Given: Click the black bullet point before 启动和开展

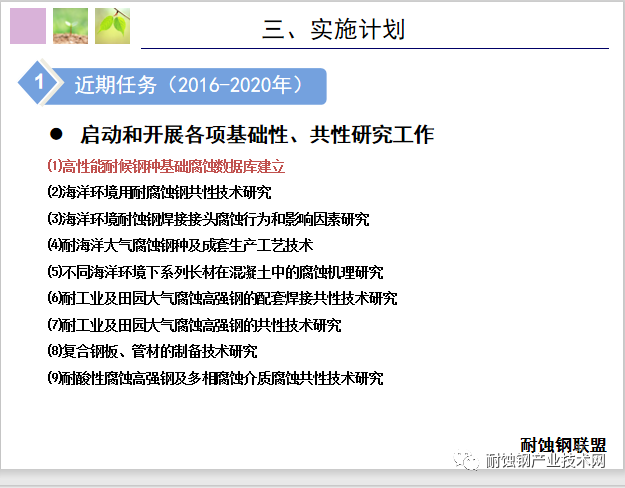Looking at the screenshot, I should [57, 134].
